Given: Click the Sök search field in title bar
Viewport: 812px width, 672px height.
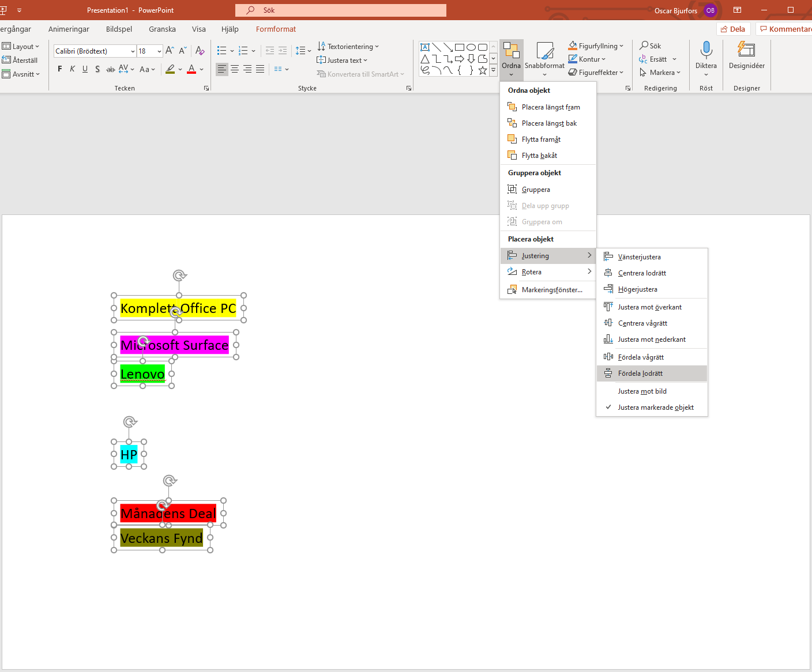Looking at the screenshot, I should (340, 10).
